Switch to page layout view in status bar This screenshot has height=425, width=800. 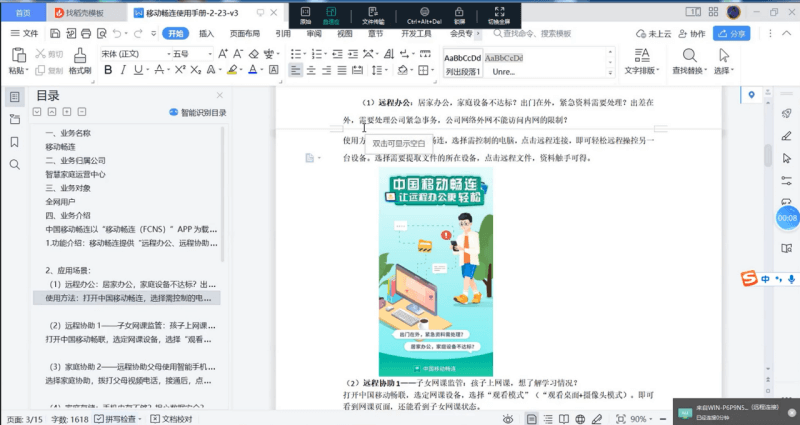(x=531, y=419)
